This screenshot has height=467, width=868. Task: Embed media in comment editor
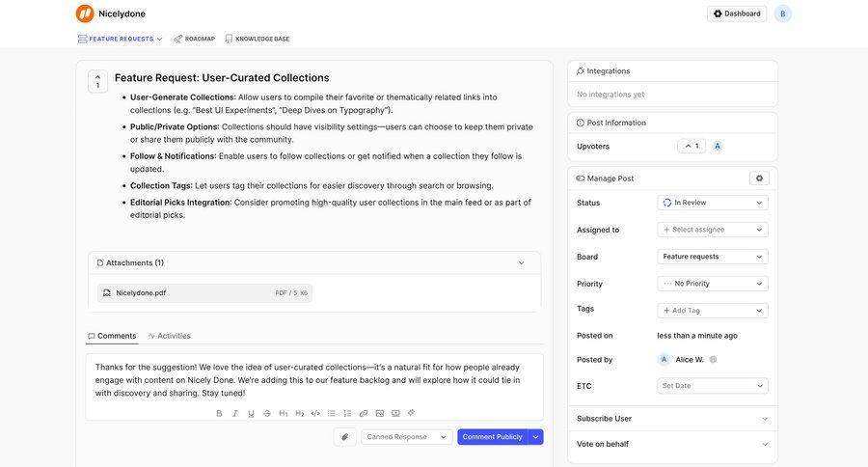pyautogui.click(x=395, y=413)
